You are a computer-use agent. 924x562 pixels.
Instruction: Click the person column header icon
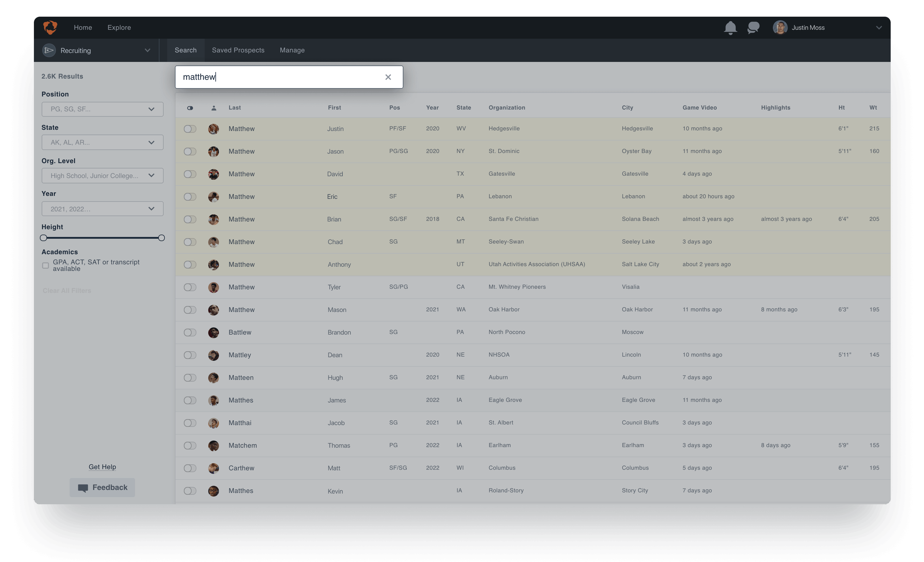coord(214,108)
